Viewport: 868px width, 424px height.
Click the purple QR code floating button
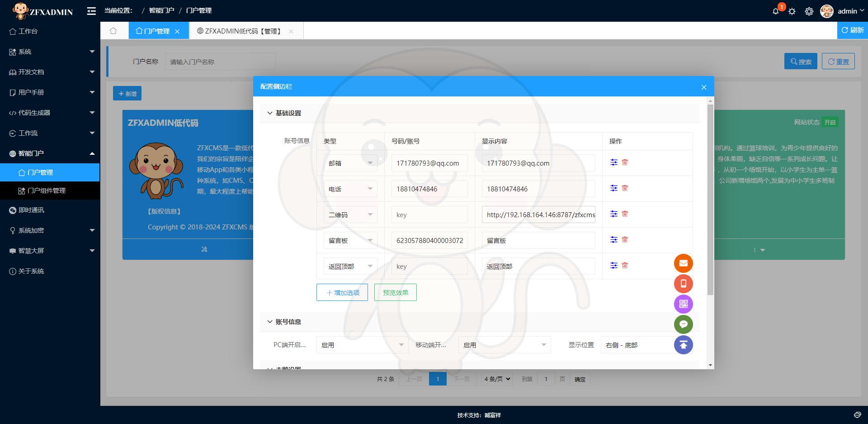[684, 304]
